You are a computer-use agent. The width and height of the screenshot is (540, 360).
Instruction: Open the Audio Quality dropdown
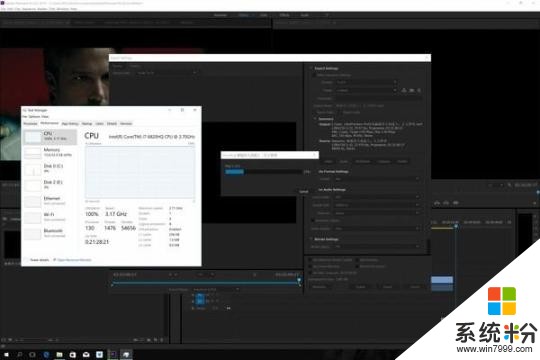point(377,228)
